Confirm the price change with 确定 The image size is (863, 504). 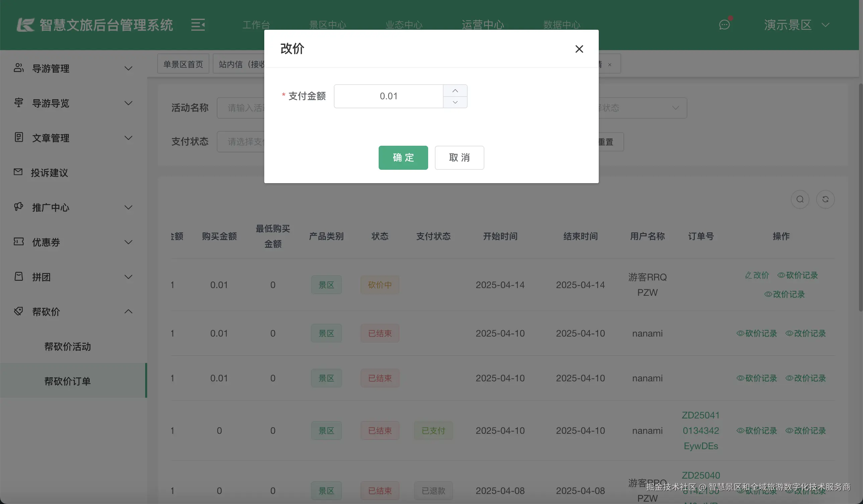click(x=403, y=158)
